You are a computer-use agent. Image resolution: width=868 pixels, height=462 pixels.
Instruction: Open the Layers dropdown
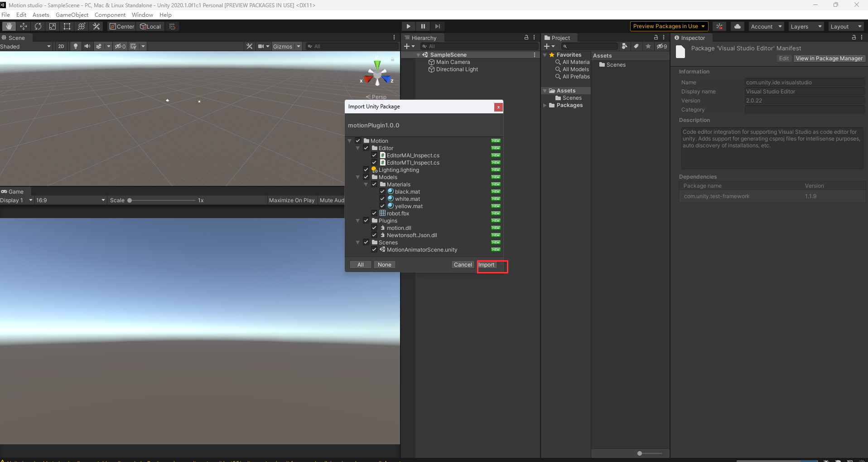805,26
